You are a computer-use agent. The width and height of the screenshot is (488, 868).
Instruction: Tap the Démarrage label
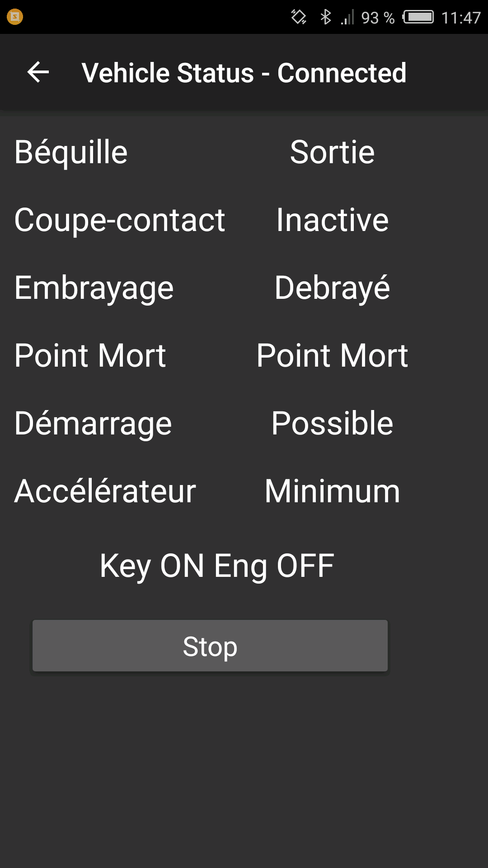(x=93, y=424)
